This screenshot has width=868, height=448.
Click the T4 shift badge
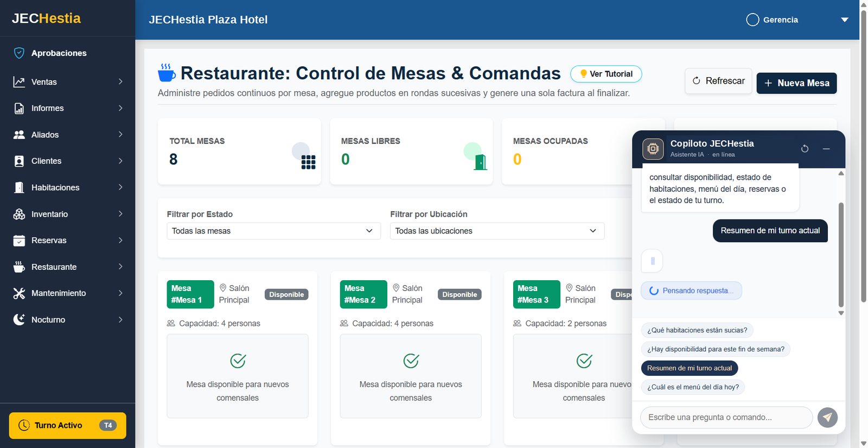108,425
